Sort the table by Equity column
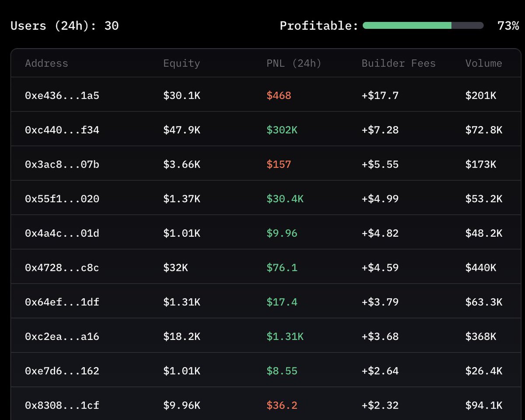The width and height of the screenshot is (525, 420). [181, 63]
